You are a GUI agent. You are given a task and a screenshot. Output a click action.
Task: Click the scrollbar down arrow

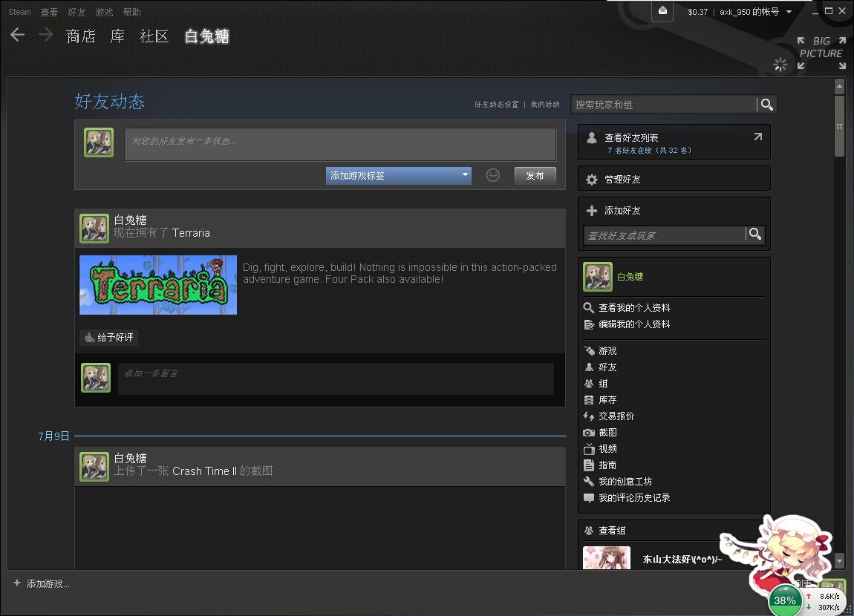[839, 560]
